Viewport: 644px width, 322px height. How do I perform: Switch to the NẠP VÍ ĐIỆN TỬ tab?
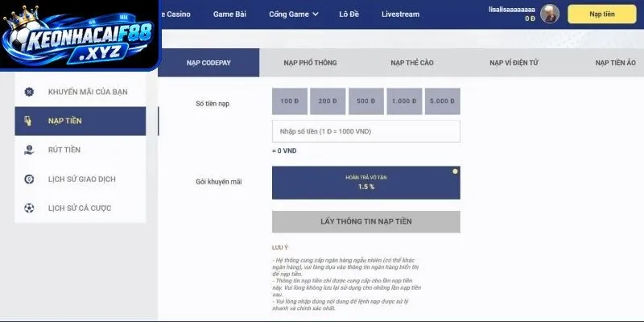(x=514, y=63)
